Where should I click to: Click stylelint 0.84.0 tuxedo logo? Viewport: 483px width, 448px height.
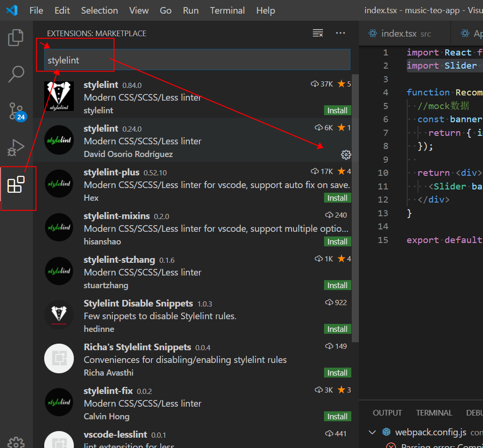[x=59, y=96]
